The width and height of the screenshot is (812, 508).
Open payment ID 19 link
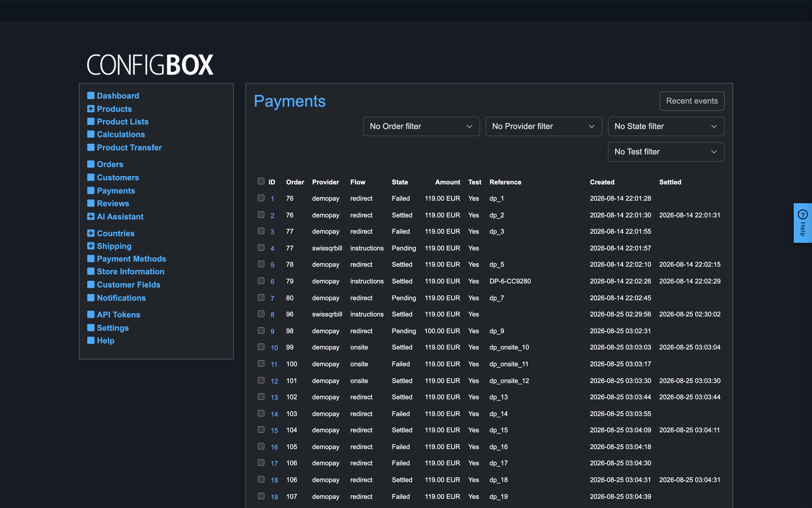[x=274, y=497]
